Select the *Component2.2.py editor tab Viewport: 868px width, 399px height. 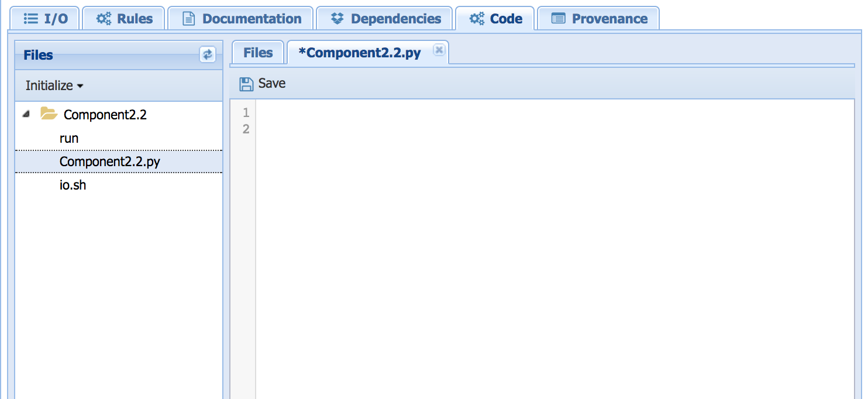359,53
